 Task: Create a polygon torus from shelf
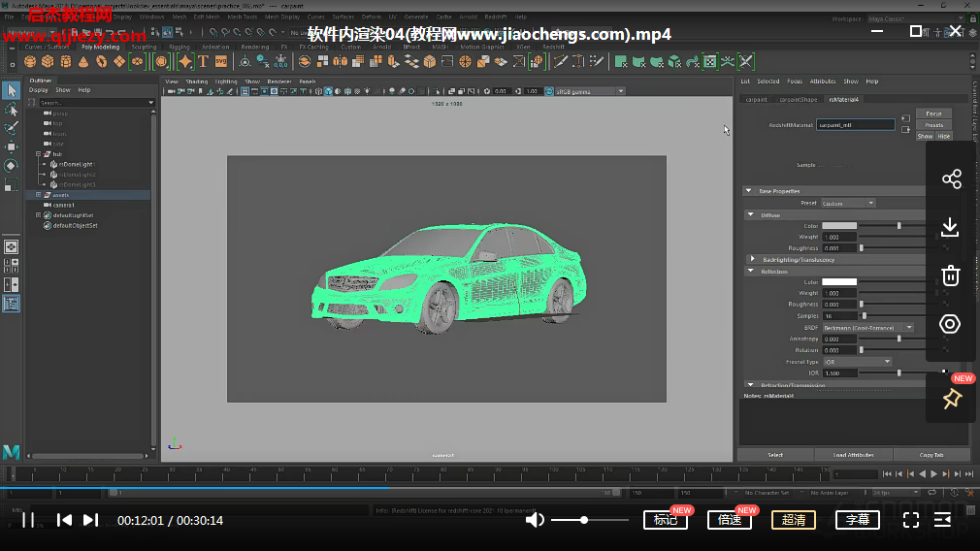tap(101, 61)
